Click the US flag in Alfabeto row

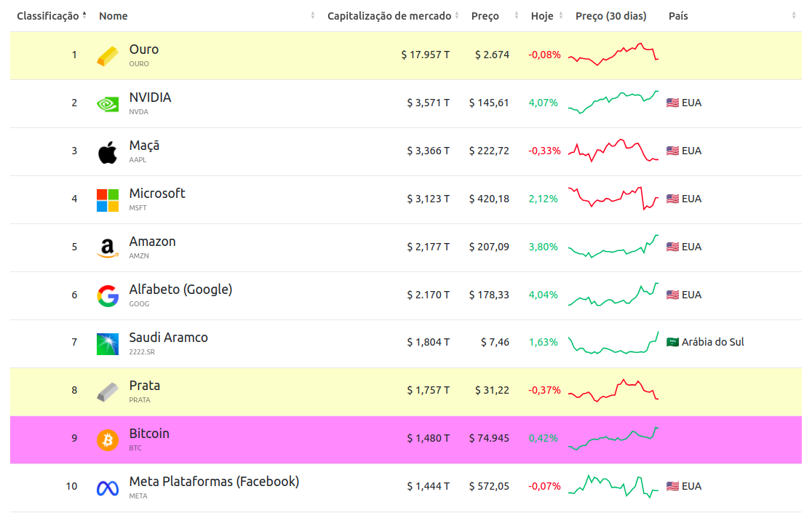673,295
